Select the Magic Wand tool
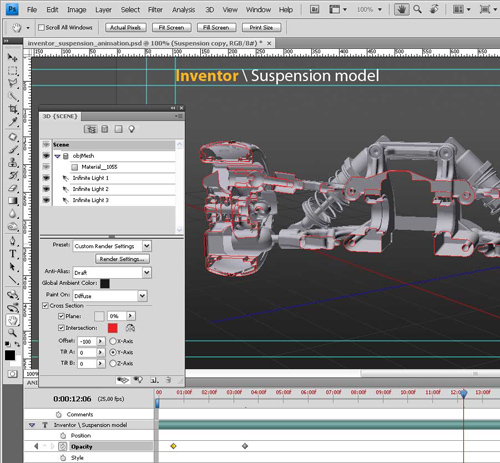 pyautogui.click(x=13, y=97)
